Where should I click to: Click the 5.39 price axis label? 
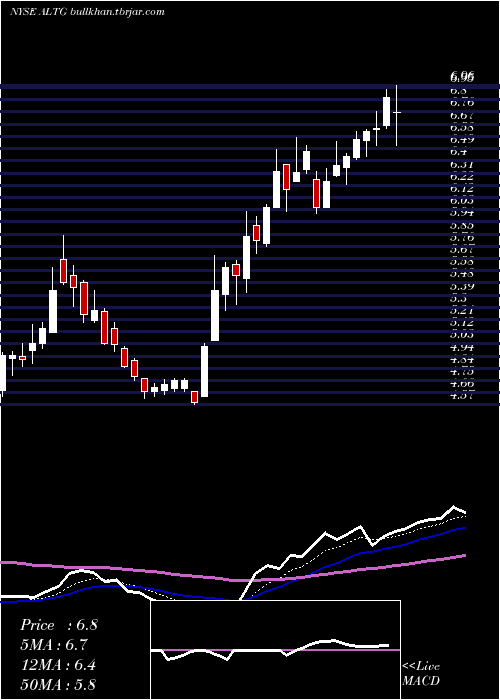click(x=462, y=286)
